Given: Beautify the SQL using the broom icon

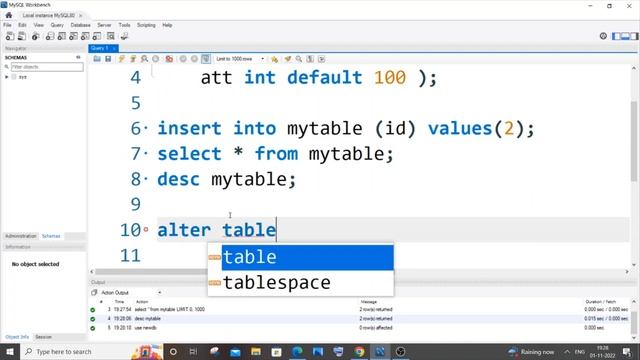Looking at the screenshot, I should click(x=288, y=59).
